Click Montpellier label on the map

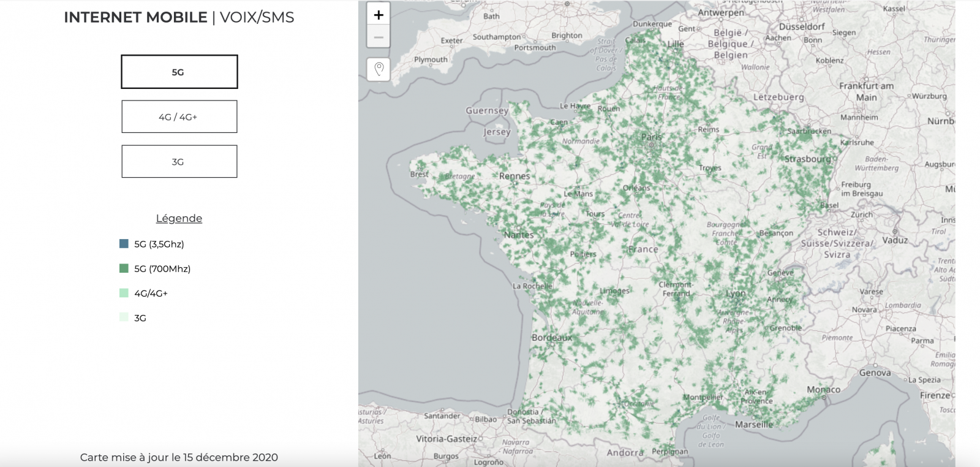click(703, 397)
